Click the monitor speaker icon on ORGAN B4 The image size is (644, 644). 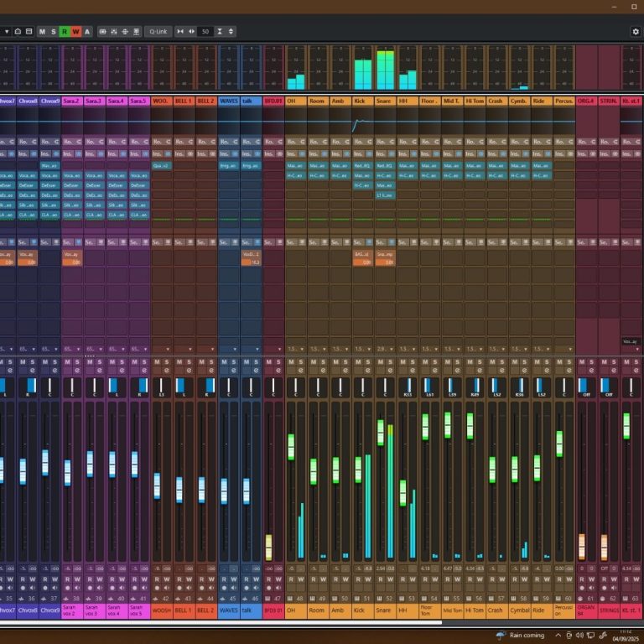pyautogui.click(x=591, y=588)
